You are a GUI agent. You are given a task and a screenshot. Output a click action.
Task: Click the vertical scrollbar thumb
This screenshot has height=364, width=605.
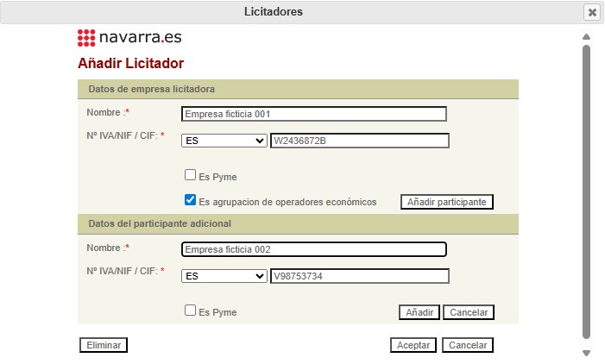pos(587,192)
